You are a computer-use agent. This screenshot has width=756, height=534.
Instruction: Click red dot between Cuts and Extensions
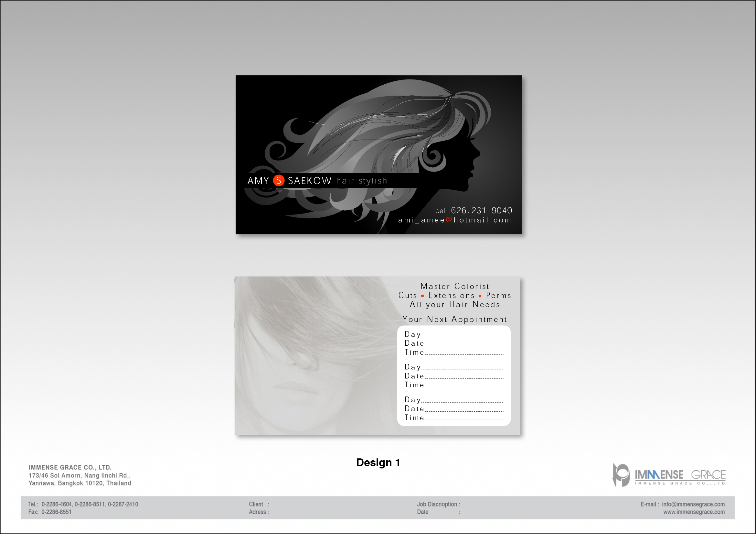tap(422, 296)
